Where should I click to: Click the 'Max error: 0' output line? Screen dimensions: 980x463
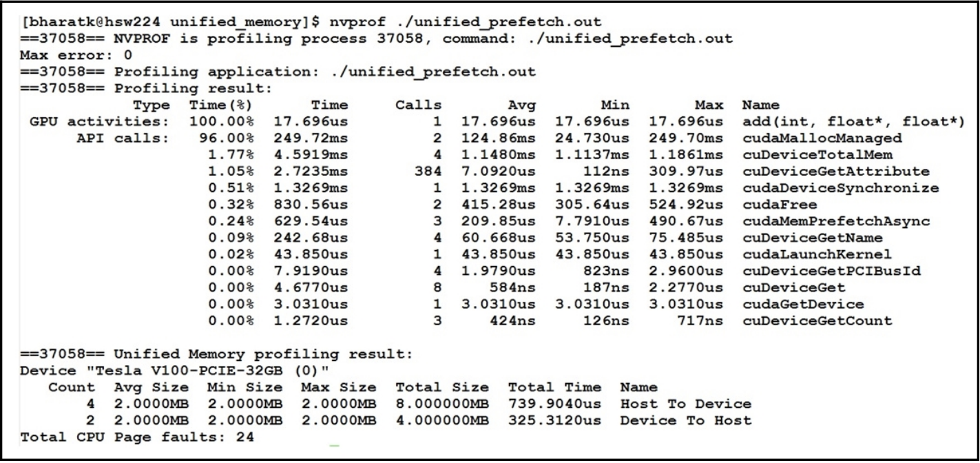(76, 54)
